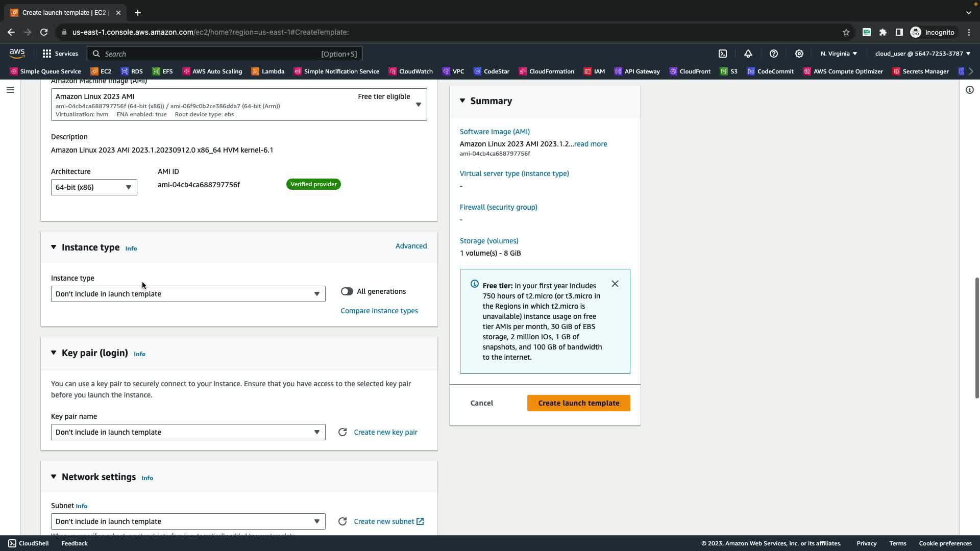Collapse the Network settings section

54,477
